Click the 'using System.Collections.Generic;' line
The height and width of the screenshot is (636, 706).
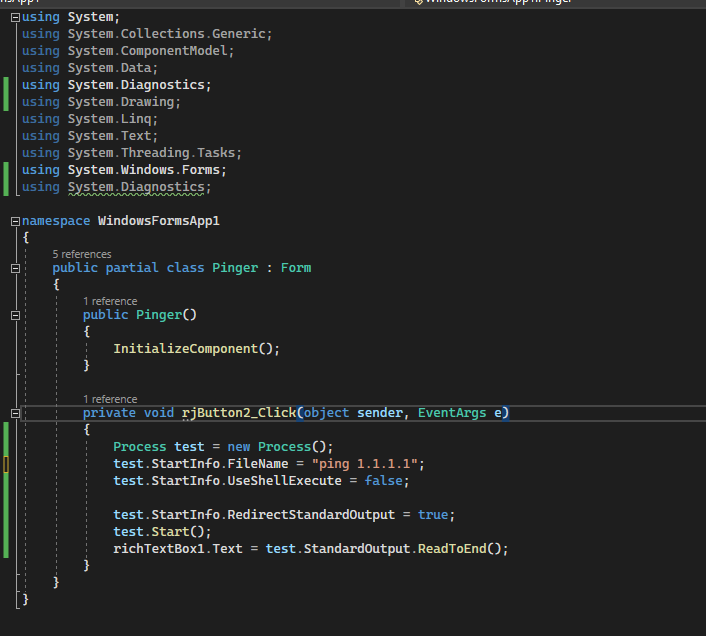tap(147, 34)
